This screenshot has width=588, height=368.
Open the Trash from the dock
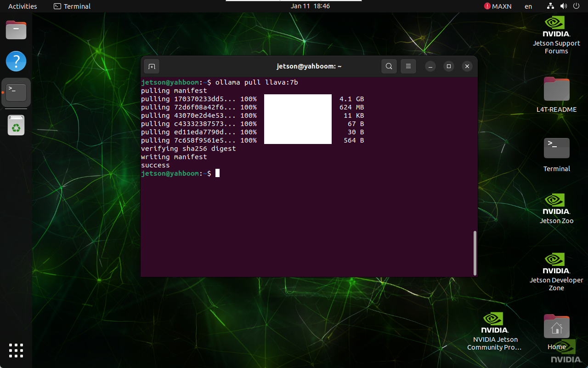pyautogui.click(x=16, y=125)
